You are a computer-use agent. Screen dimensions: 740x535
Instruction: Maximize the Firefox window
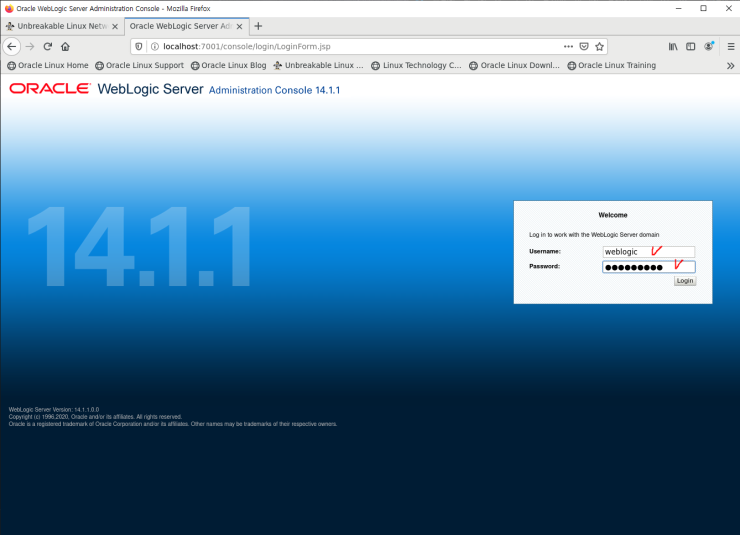click(x=703, y=8)
